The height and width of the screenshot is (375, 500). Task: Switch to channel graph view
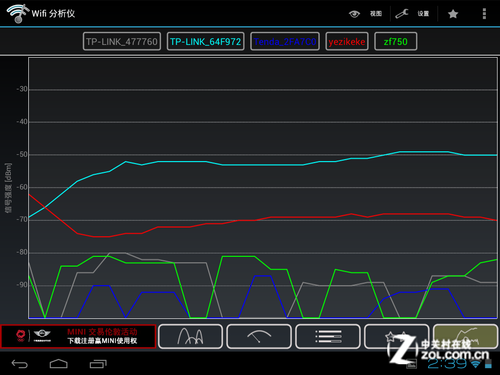[x=190, y=336]
